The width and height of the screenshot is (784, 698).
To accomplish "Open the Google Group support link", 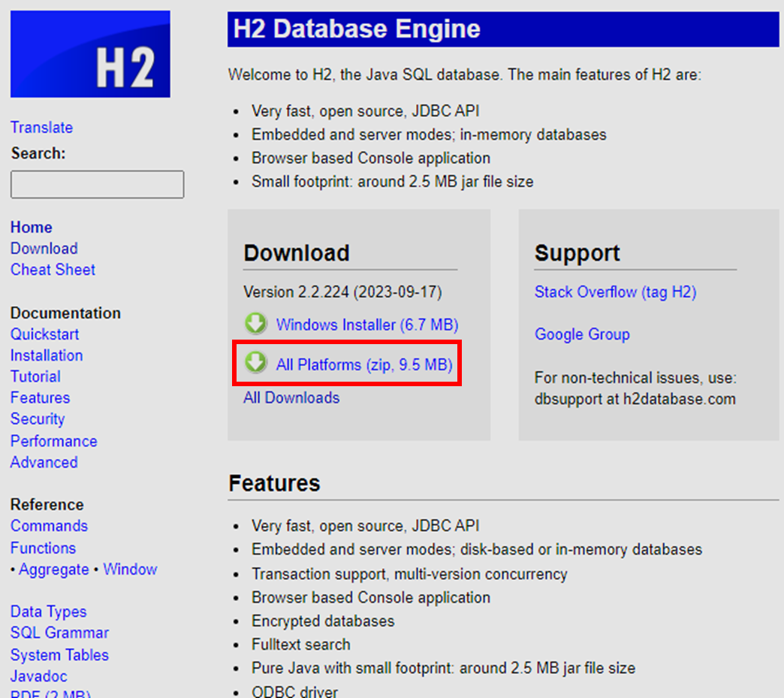I will coord(582,334).
